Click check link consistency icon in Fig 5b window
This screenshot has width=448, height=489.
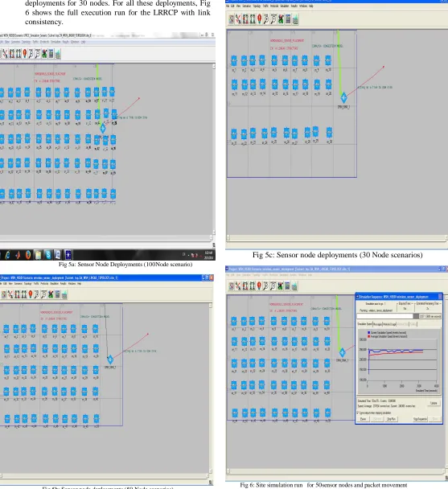coord(10,294)
